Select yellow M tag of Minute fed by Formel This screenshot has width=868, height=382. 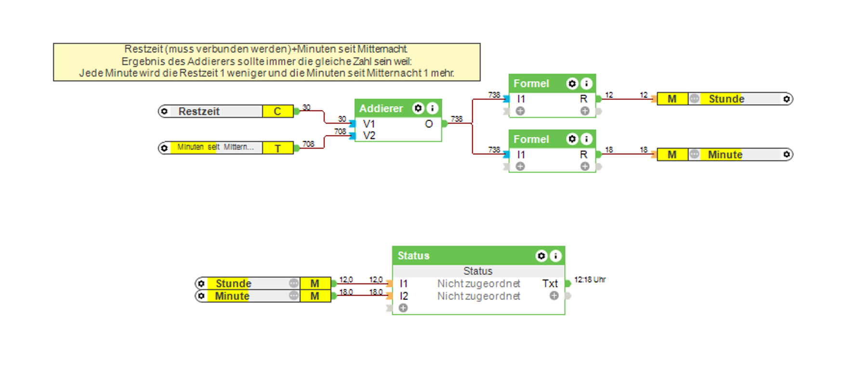[x=672, y=154]
